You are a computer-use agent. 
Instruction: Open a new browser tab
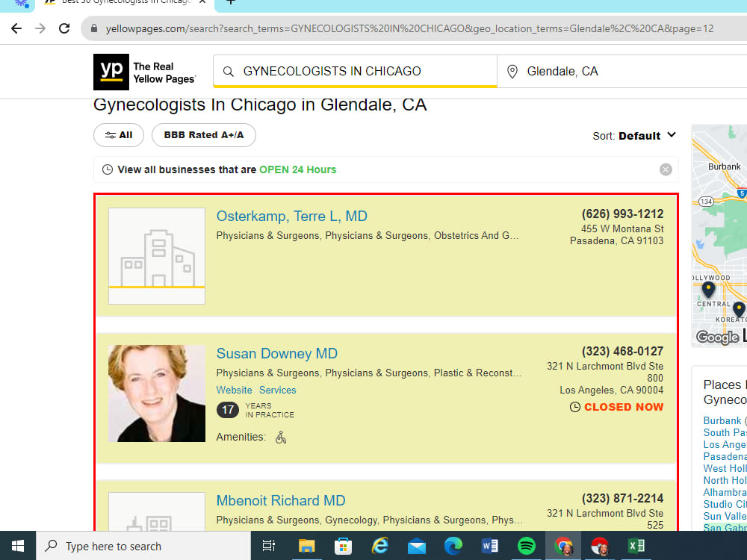pyautogui.click(x=231, y=2)
